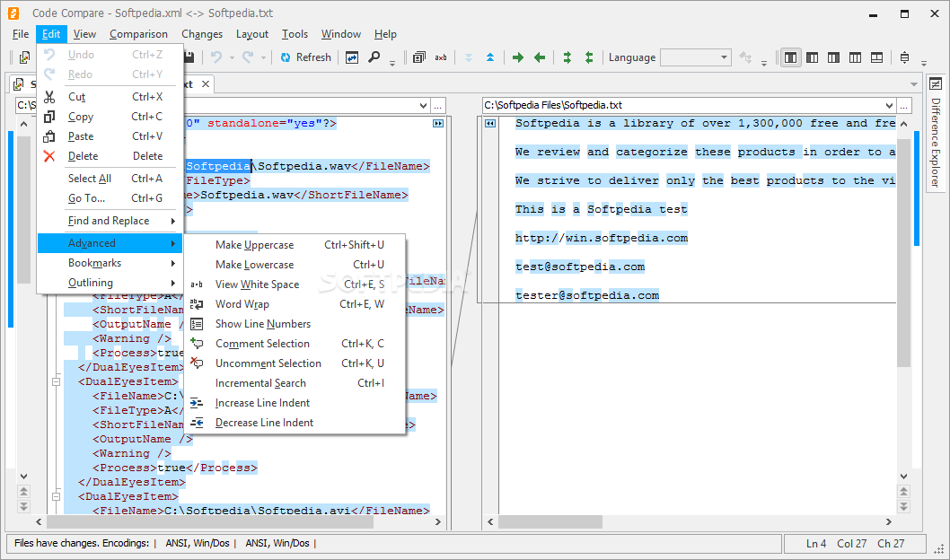This screenshot has height=560, width=950.
Task: Choose Cut from the Edit menu
Action: pyautogui.click(x=110, y=97)
